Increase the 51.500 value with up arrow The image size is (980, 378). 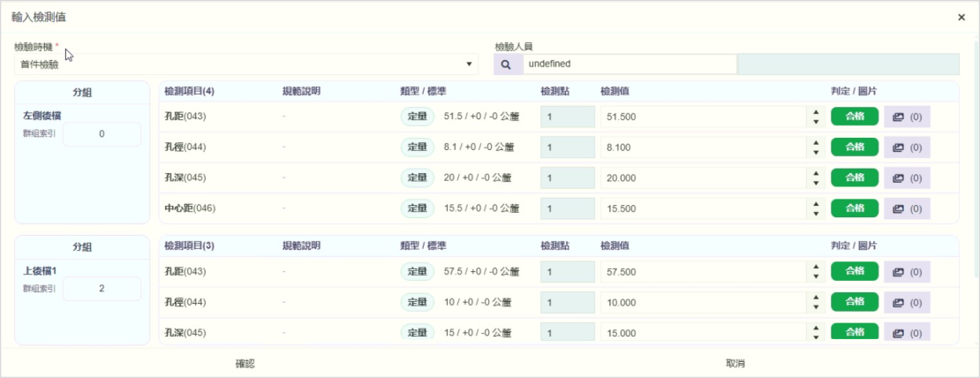click(x=816, y=112)
